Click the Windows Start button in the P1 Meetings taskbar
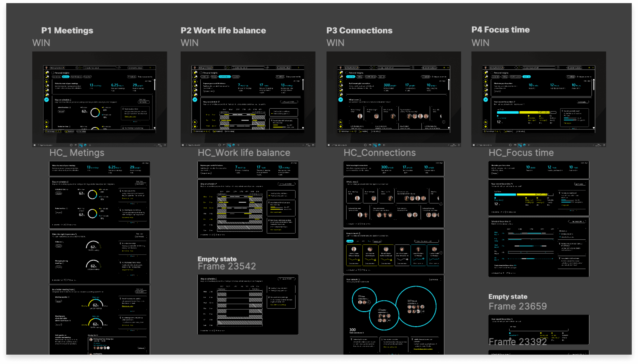This screenshot has height=364, width=638. click(35, 145)
